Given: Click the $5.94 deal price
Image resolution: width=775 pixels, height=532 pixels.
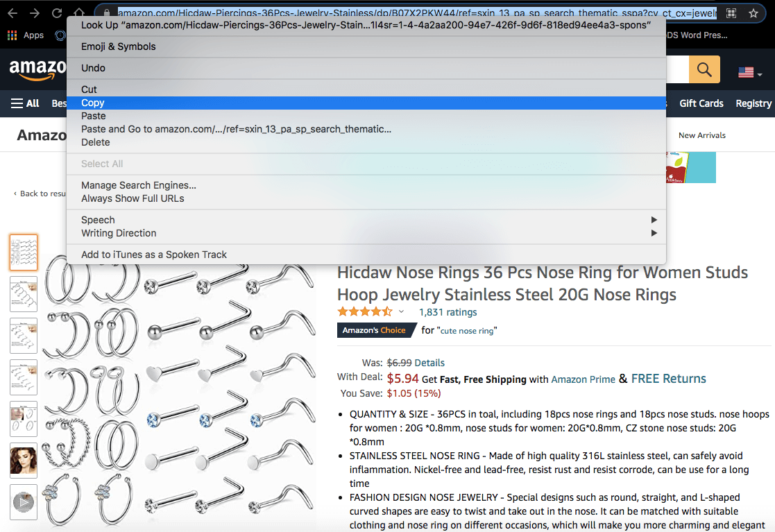Looking at the screenshot, I should pos(402,379).
